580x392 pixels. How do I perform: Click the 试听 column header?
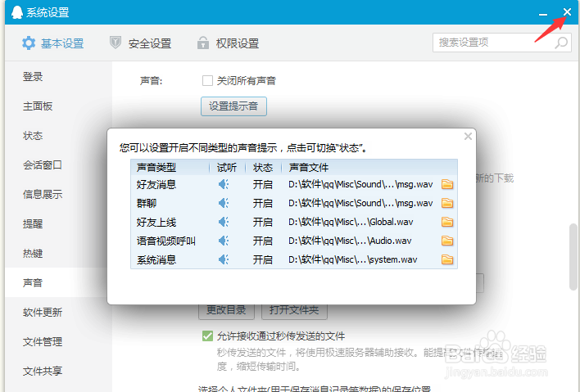(x=227, y=168)
